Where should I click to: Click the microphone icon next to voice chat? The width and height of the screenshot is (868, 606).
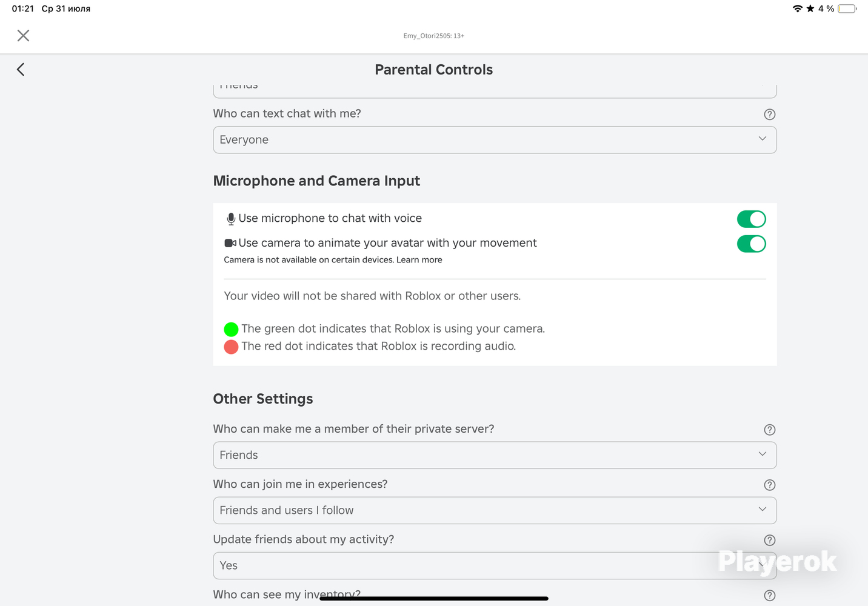coord(231,219)
